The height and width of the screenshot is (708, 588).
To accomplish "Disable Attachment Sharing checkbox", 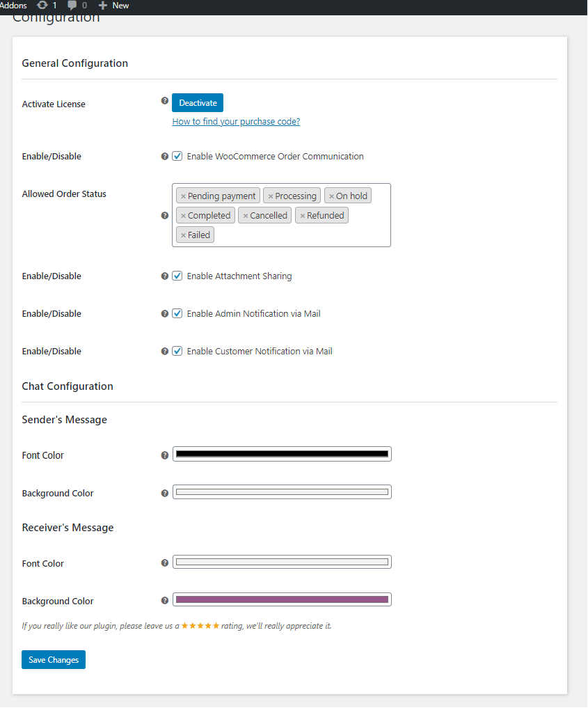I will click(x=177, y=276).
